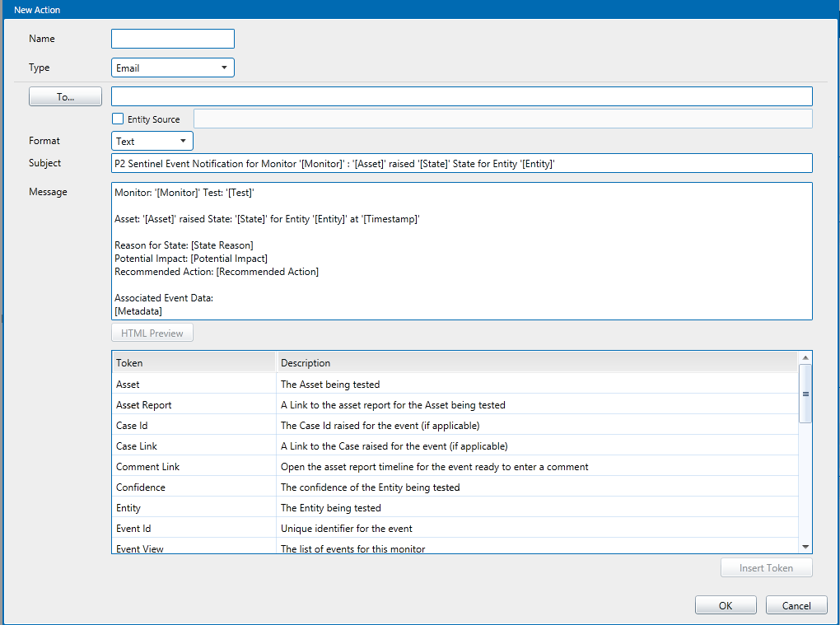Click the Name input field
Image resolution: width=840 pixels, height=625 pixels.
173,39
